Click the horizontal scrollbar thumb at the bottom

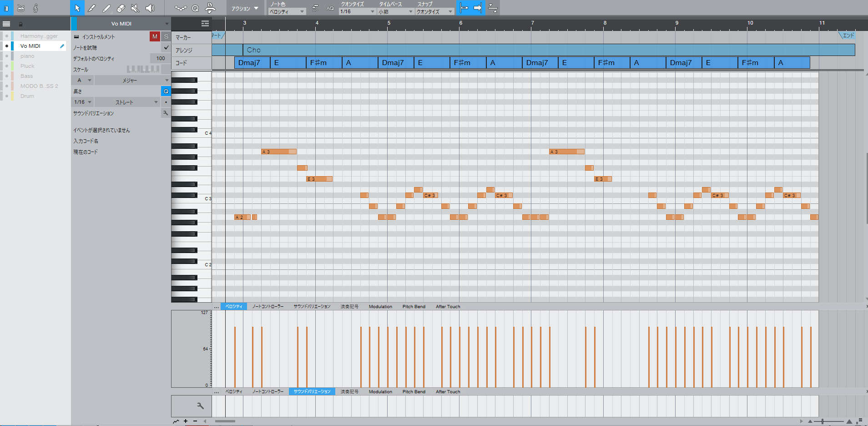[225, 421]
